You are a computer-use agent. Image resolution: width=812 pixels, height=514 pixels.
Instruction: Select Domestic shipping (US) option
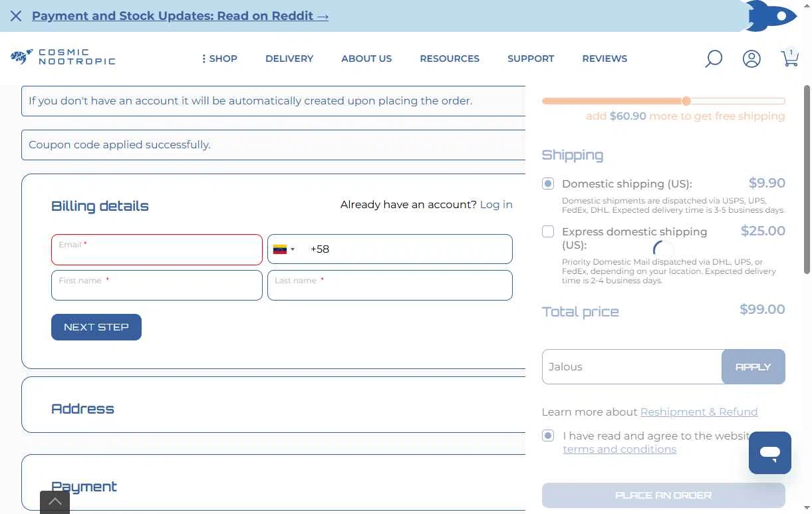548,184
